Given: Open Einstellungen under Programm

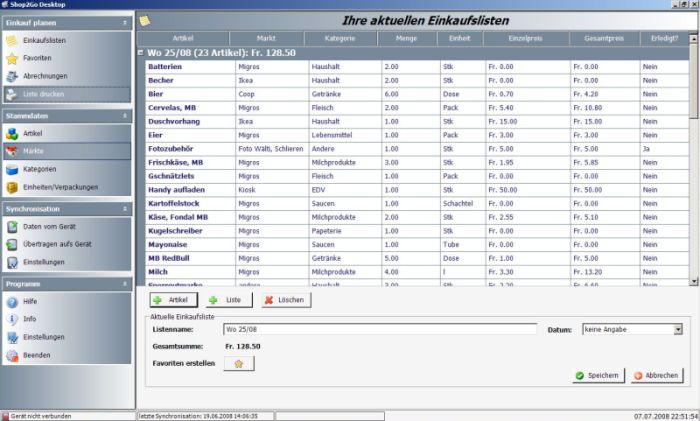Looking at the screenshot, I should pyautogui.click(x=44, y=337).
